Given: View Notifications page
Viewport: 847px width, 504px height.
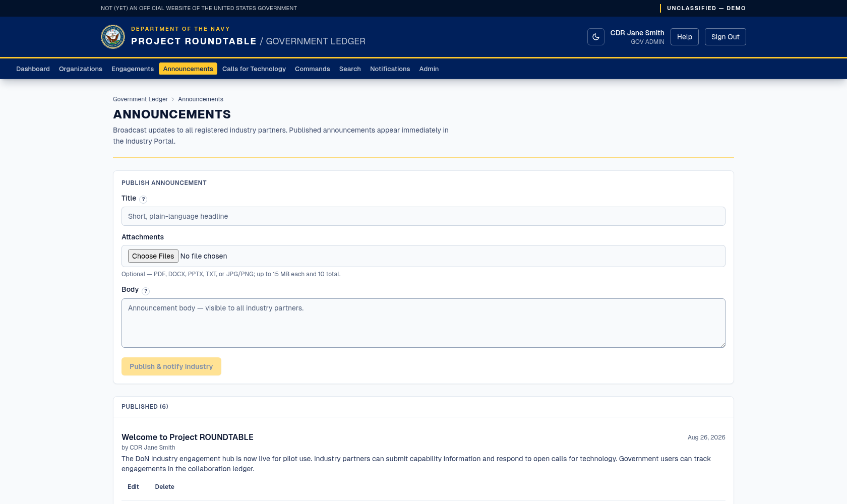Looking at the screenshot, I should click(x=390, y=69).
